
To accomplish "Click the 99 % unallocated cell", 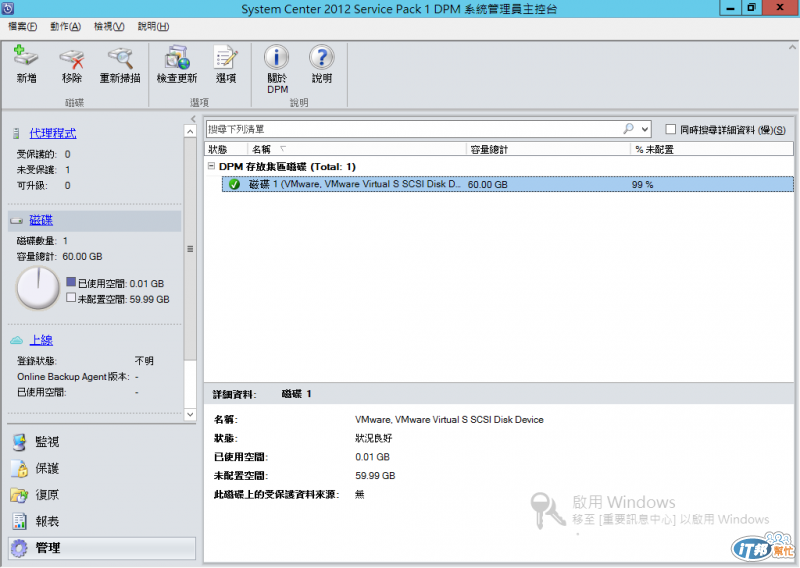I will coord(642,185).
